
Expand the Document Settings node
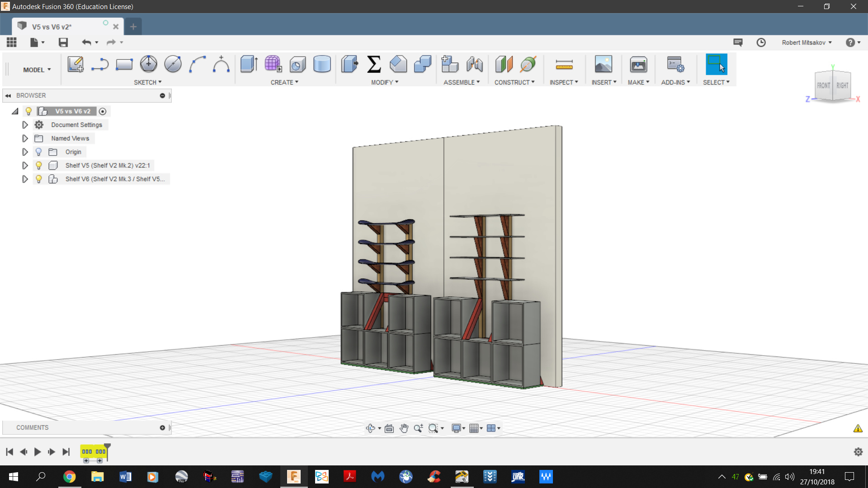click(25, 125)
